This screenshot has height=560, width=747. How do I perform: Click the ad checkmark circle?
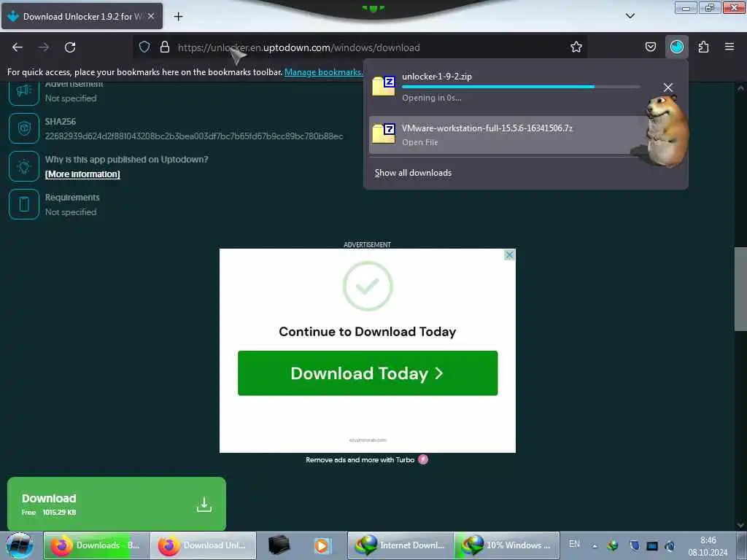(368, 286)
